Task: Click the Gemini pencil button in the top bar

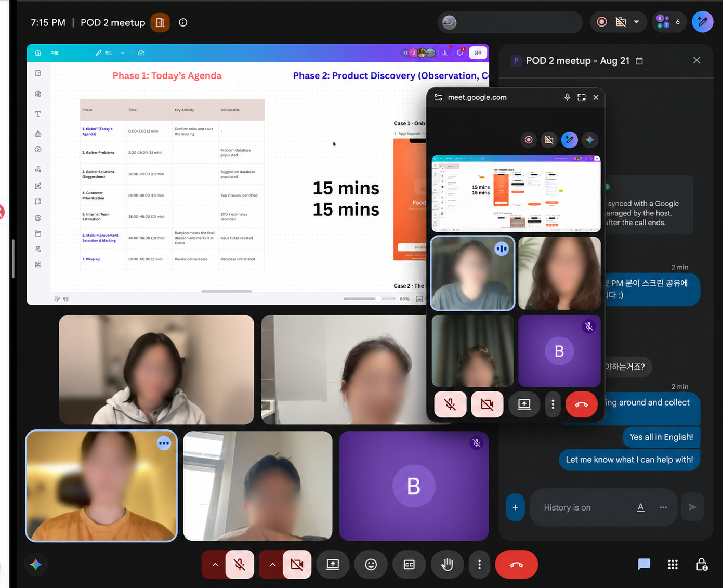Action: pyautogui.click(x=702, y=22)
